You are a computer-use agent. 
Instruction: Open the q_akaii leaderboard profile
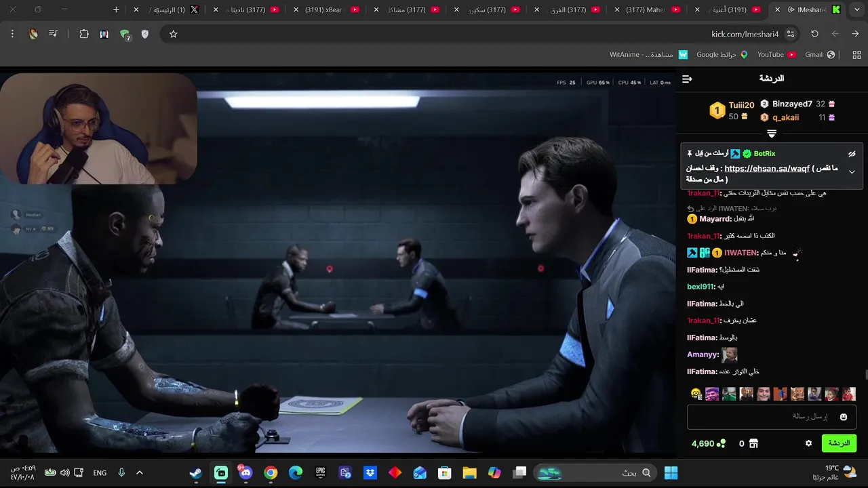(785, 117)
